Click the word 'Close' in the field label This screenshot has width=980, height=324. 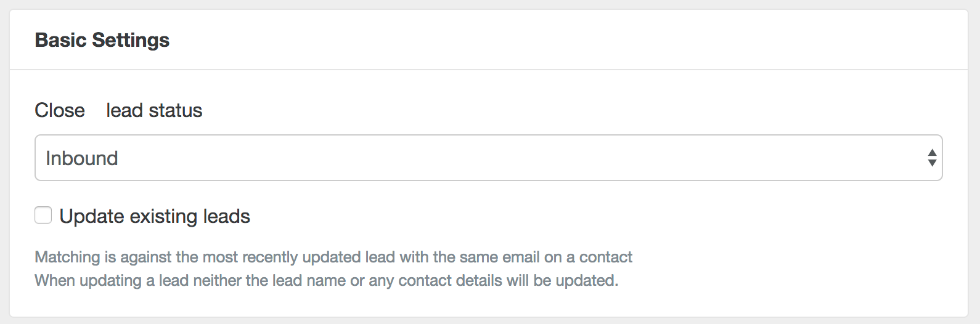60,110
